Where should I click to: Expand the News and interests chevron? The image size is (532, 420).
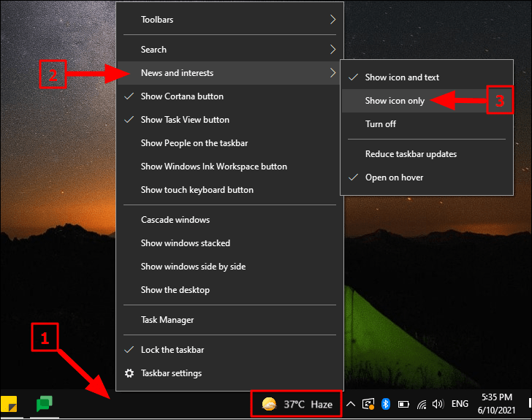pyautogui.click(x=332, y=73)
